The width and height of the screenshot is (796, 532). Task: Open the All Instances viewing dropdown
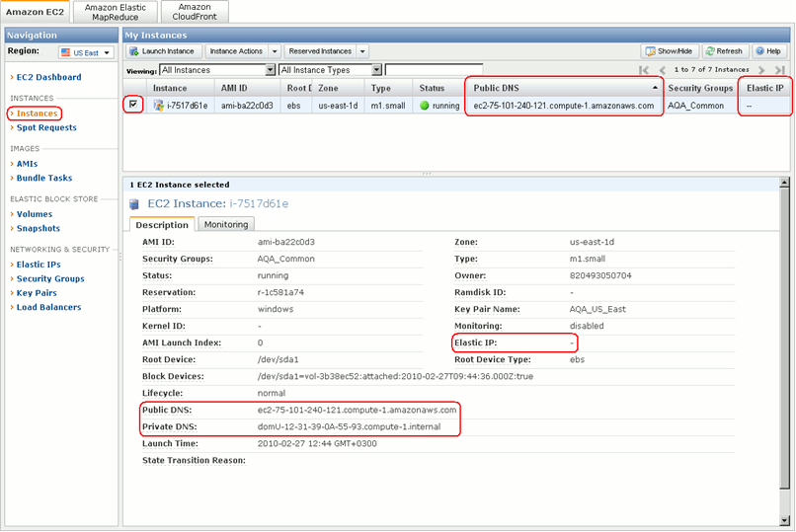pyautogui.click(x=217, y=70)
